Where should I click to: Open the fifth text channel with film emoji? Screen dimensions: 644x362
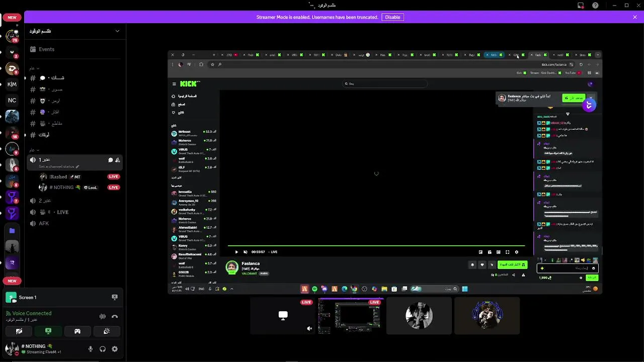[75, 124]
